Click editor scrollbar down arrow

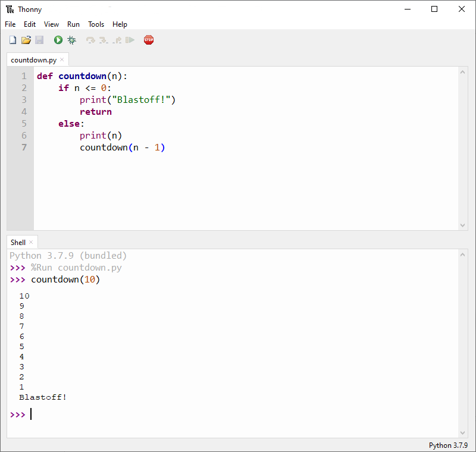463,225
